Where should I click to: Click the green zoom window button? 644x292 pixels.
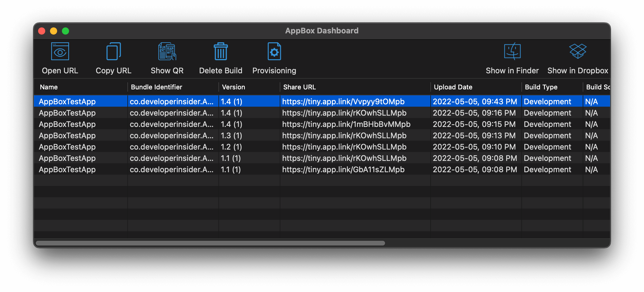tap(65, 31)
